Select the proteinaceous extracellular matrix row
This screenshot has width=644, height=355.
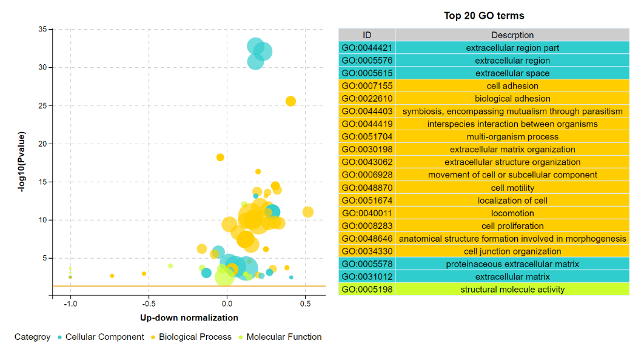click(x=484, y=264)
